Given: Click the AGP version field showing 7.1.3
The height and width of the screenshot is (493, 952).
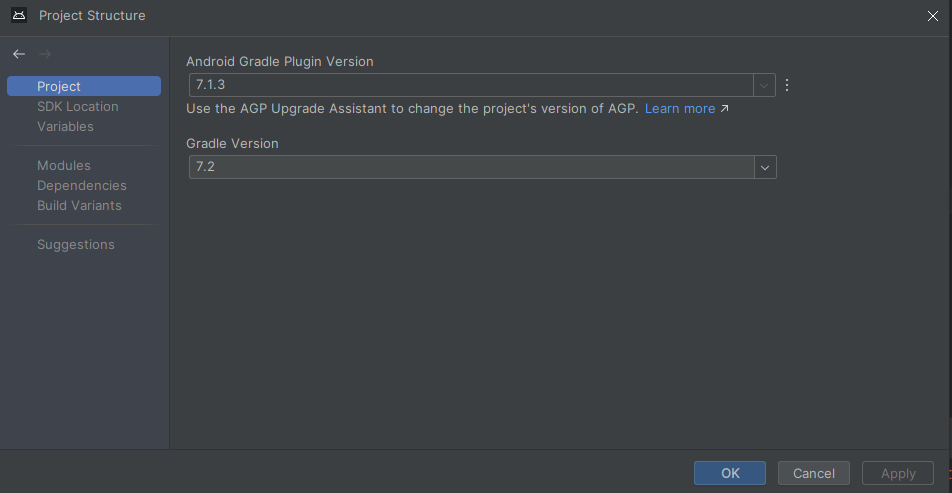Looking at the screenshot, I should pyautogui.click(x=471, y=85).
